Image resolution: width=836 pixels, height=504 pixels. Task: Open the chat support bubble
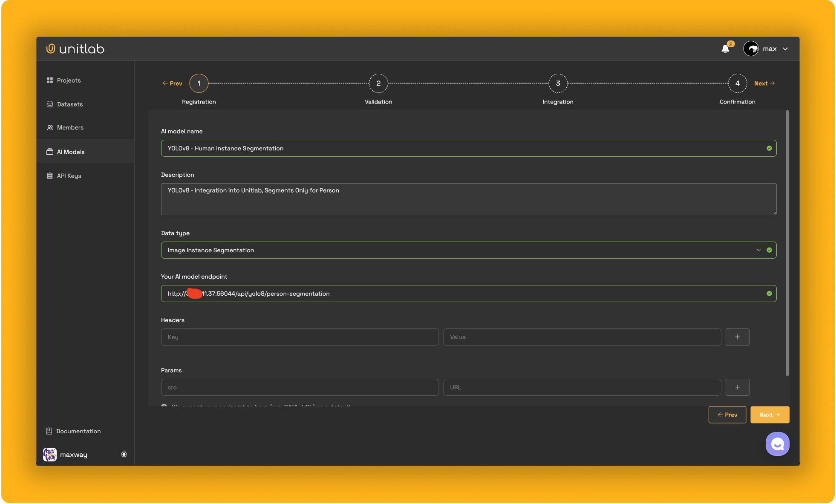[x=777, y=444]
